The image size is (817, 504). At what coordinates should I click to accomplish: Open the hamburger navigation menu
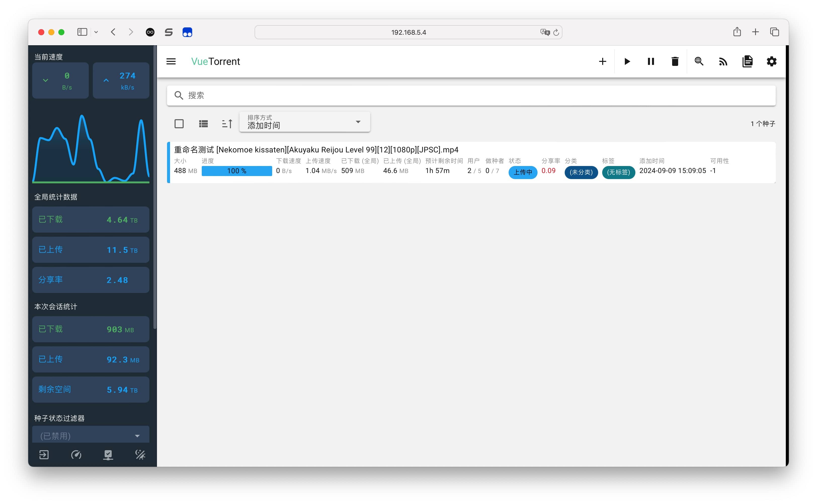(171, 61)
